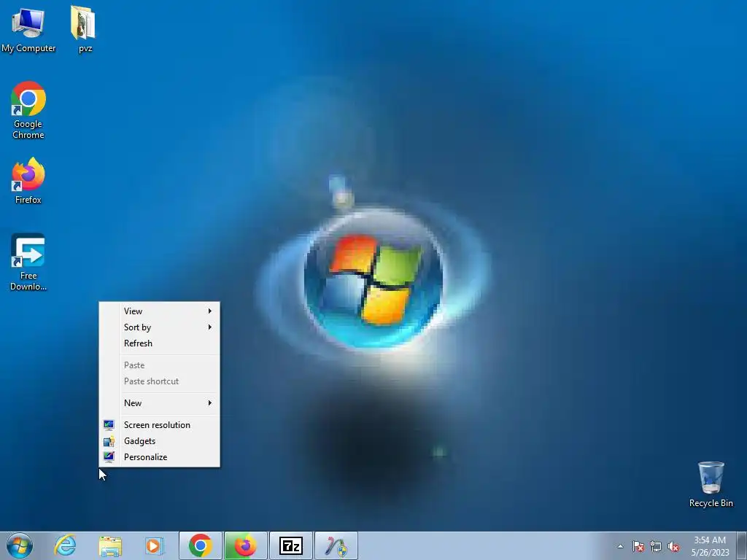Screen dimensions: 747x560
Task: Select the Free Download Manager shortcut
Action: (28, 262)
